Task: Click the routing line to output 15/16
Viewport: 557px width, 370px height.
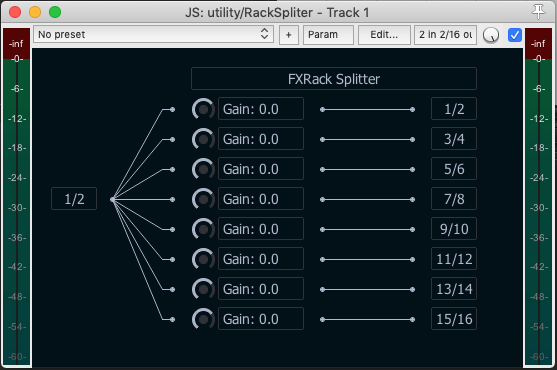Action: coord(367,320)
